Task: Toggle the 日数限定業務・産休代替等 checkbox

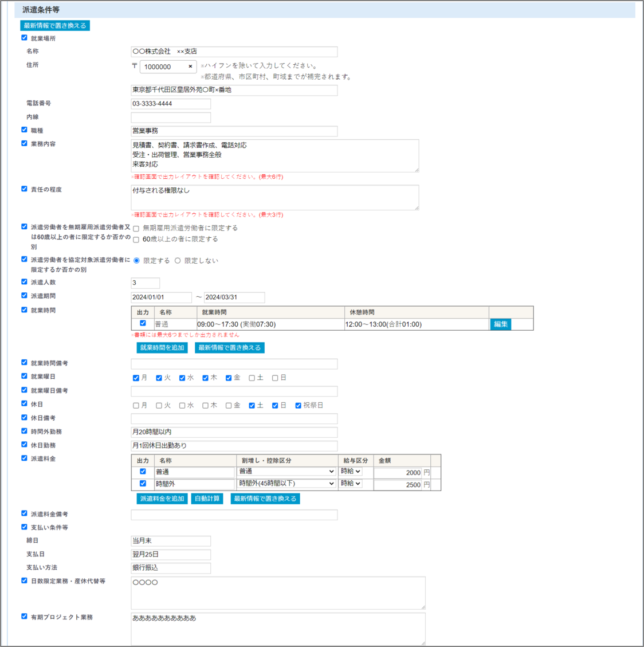Action: [x=24, y=581]
